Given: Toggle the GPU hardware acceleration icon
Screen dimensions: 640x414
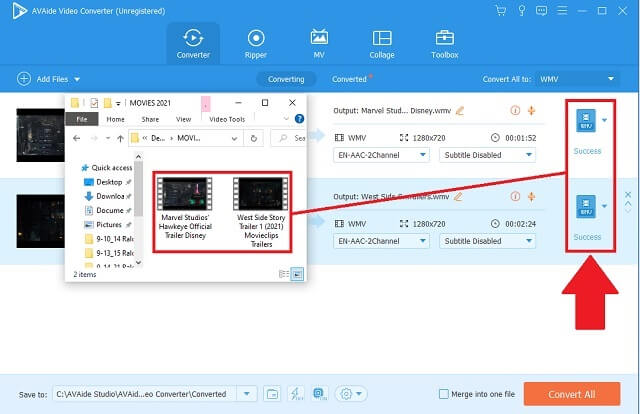Looking at the screenshot, I should [319, 394].
